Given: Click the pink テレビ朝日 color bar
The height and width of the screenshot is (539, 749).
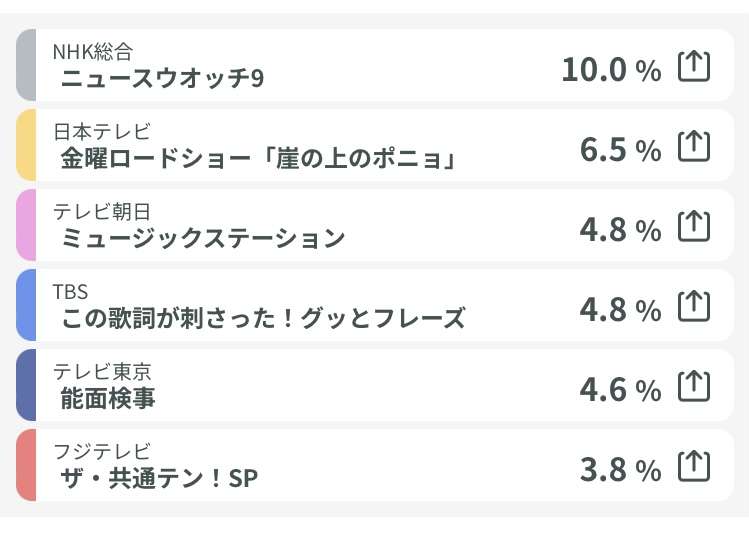Looking at the screenshot, I should [26, 225].
